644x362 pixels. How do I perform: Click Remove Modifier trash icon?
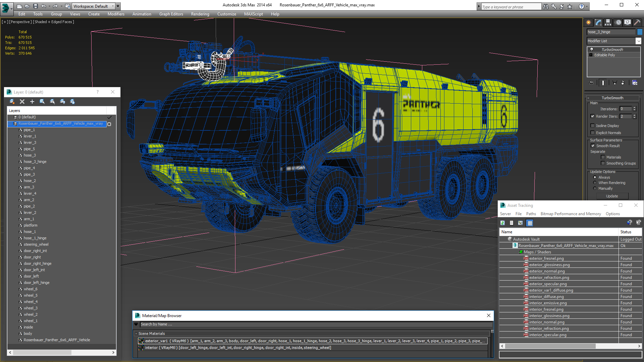623,82
